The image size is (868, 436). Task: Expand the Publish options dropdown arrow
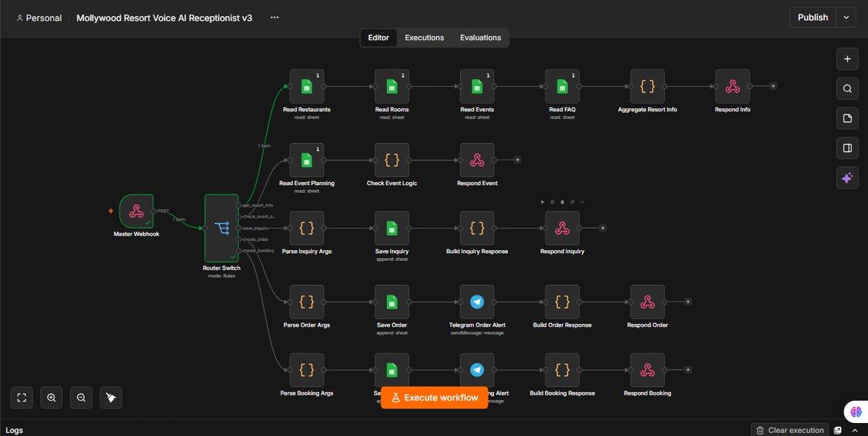tap(846, 17)
